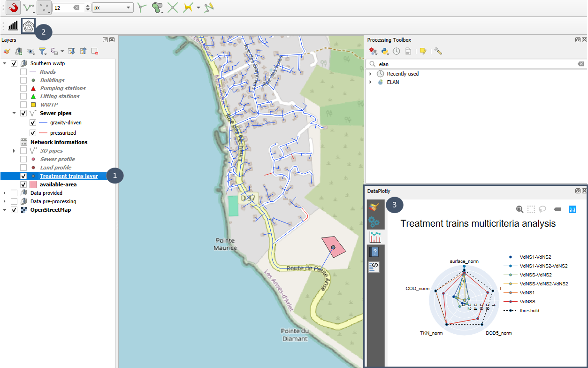Open Python scripts menu in Processing Toolbox
588x368 pixels.
[x=385, y=51]
